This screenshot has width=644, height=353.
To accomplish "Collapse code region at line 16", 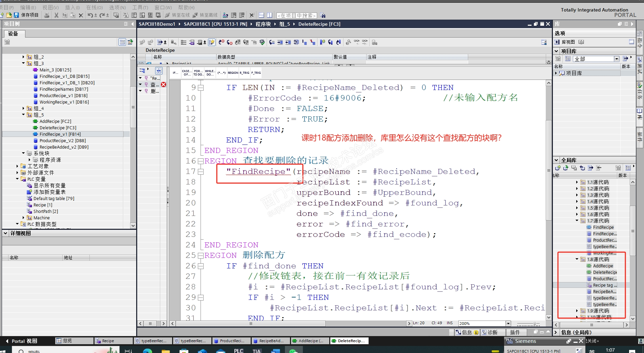I will tap(201, 161).
